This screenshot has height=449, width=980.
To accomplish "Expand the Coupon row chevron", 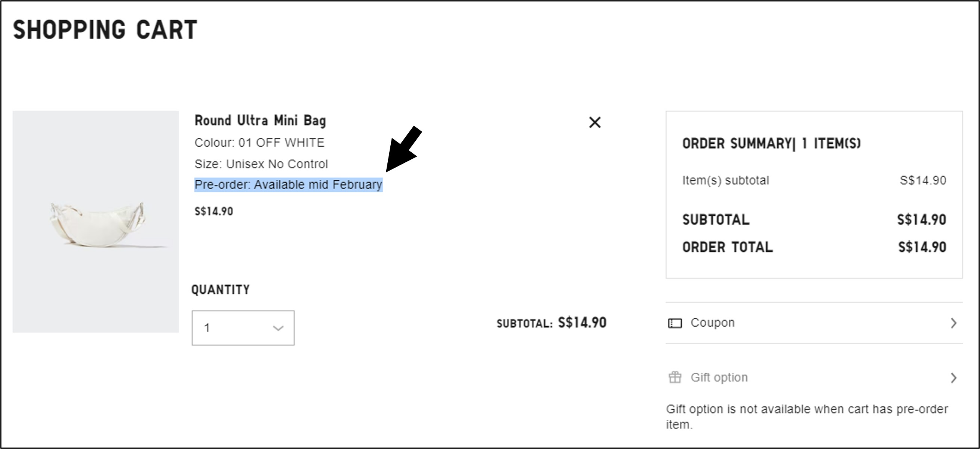I will click(953, 323).
